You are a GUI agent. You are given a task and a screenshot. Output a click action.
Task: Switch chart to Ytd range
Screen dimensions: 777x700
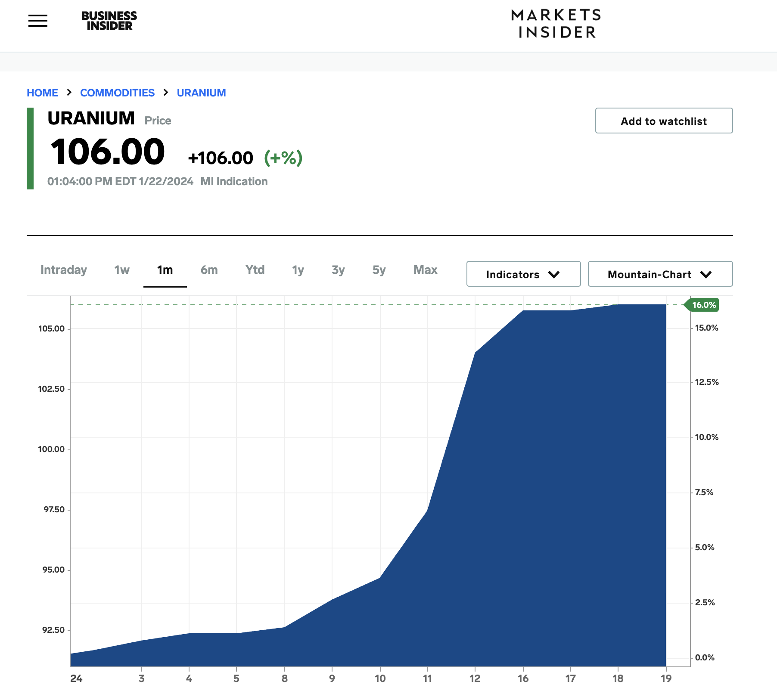[x=255, y=270]
